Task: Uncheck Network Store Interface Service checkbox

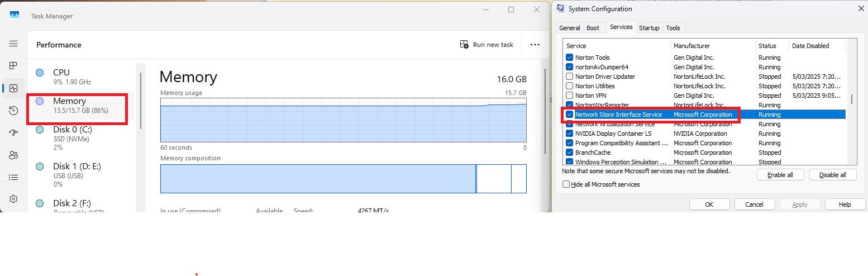Action: [570, 115]
